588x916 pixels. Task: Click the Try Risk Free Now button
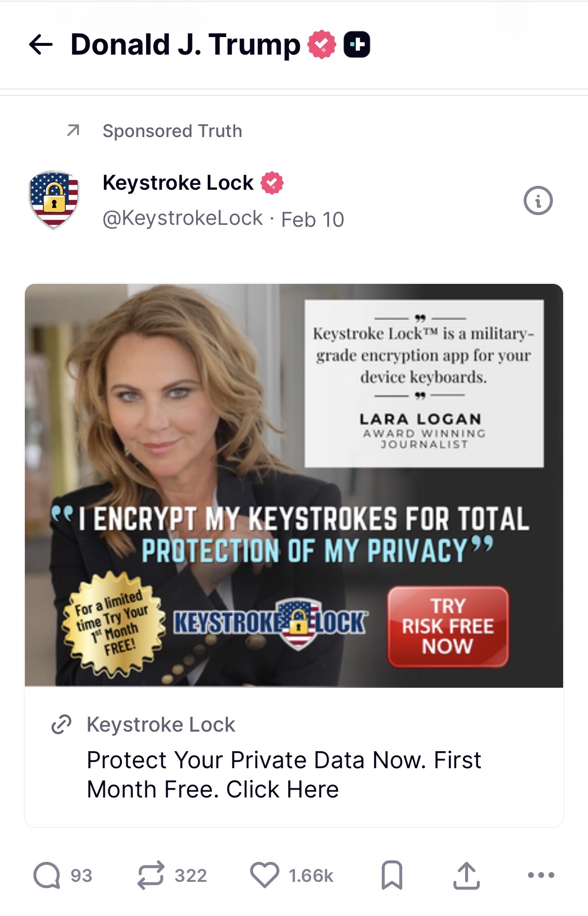point(448,626)
